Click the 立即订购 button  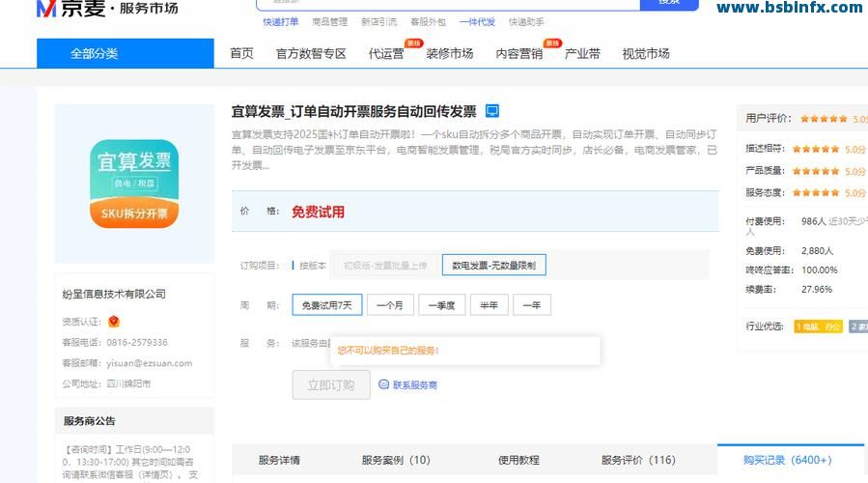point(331,385)
